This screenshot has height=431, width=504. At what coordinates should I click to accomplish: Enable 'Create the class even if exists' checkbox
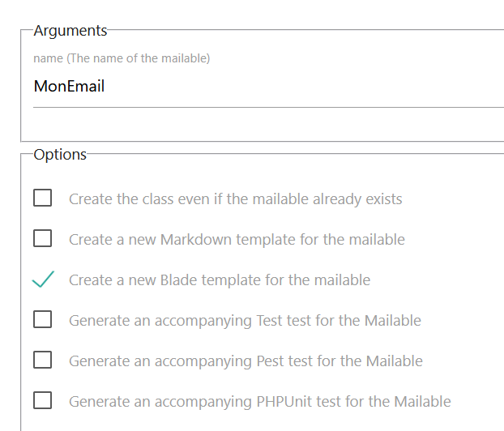pos(43,198)
